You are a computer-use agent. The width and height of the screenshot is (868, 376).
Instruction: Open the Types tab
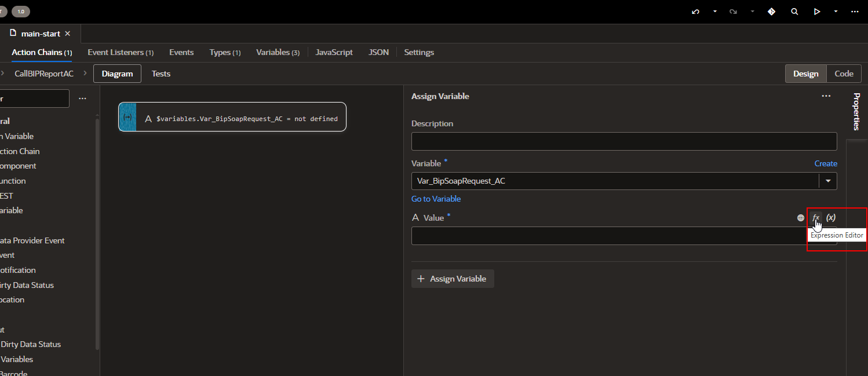pos(225,52)
